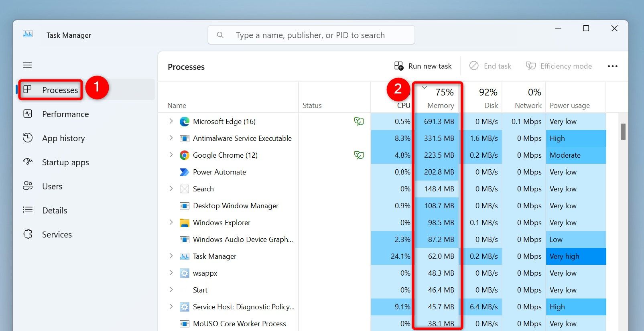644x331 pixels.
Task: Expand the wsappx process group
Action: click(171, 273)
